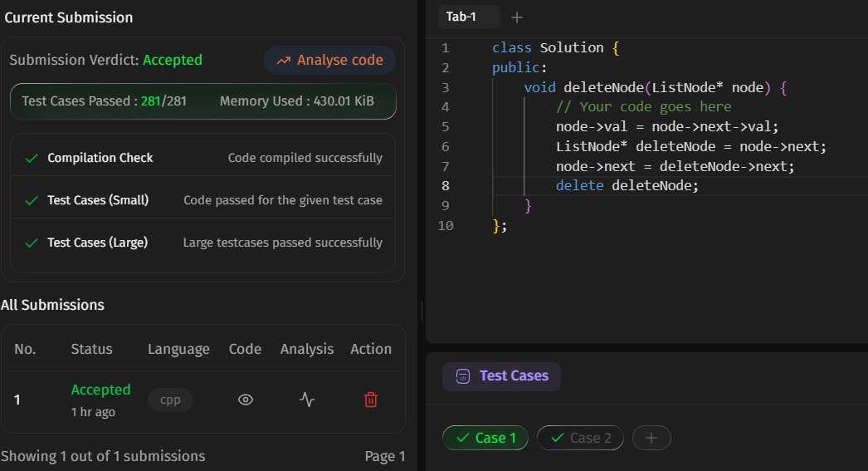Image resolution: width=868 pixels, height=471 pixels.
Task: Add a new editor tab
Action: coord(516,17)
